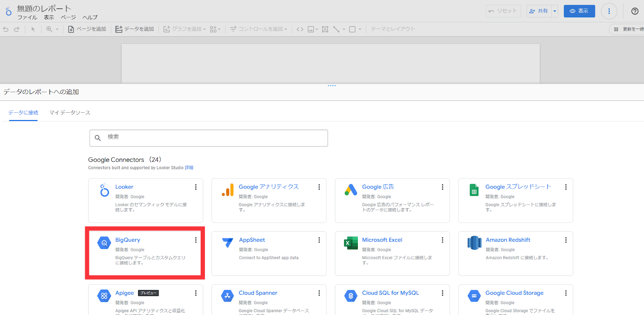Viewport: 644px width, 315px height.
Task: Open the three-dot more options menu in header
Action: 609,11
